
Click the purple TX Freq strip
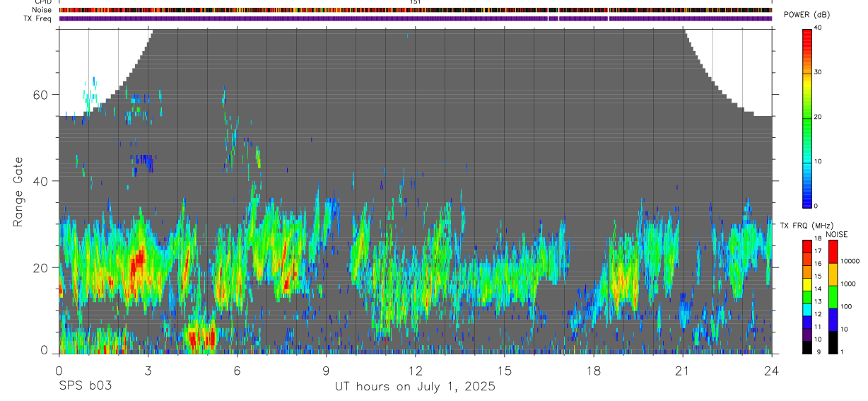coord(416,18)
